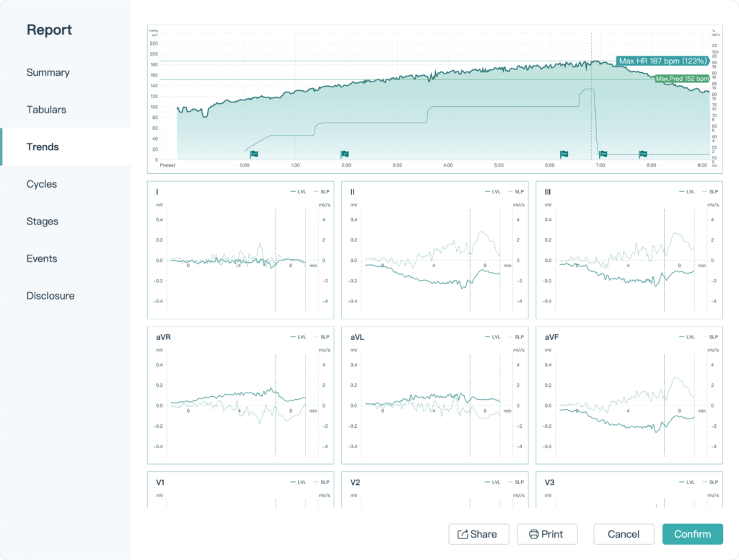Toggle LVL legend in V2 chart
This screenshot has height=560, width=739.
tap(493, 482)
